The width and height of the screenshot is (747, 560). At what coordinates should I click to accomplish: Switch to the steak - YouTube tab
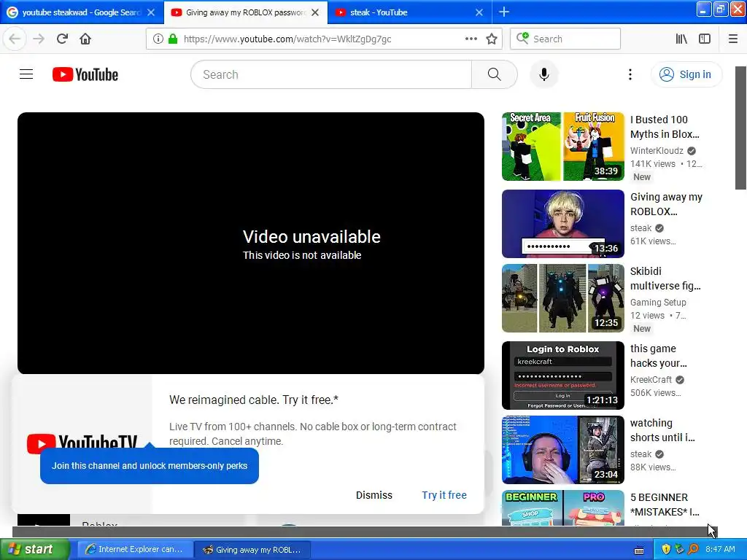[410, 12]
